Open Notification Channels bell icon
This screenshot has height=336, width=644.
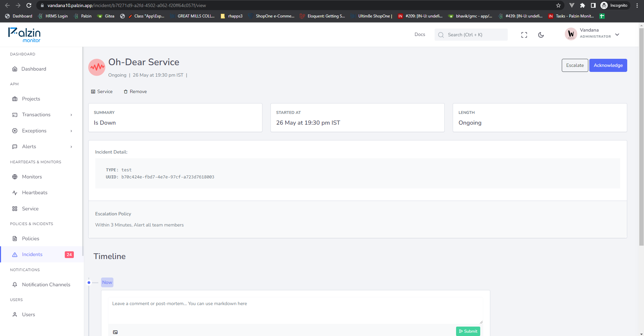coord(15,285)
